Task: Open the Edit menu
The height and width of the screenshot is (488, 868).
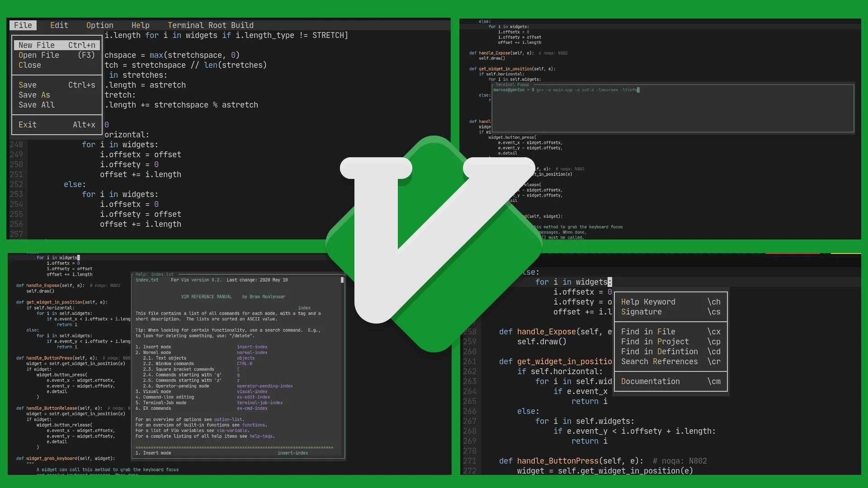Action: pos(59,25)
